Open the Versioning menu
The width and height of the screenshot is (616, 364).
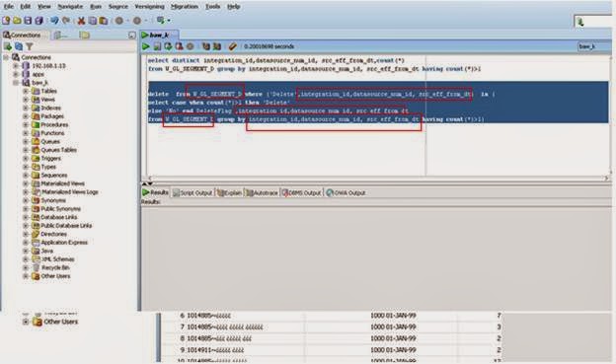[x=149, y=6]
